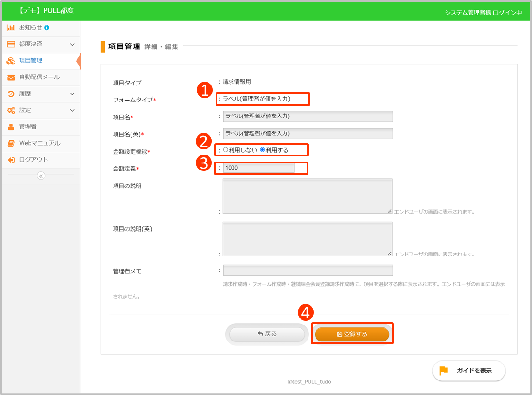Click the 管理者 person icon
Screen dimensions: 532x395
click(11, 127)
